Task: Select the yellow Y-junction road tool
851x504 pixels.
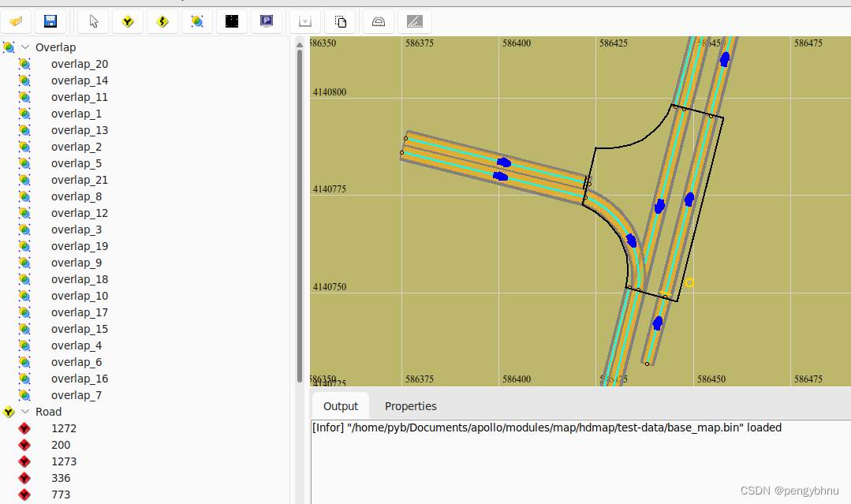Action: click(127, 21)
